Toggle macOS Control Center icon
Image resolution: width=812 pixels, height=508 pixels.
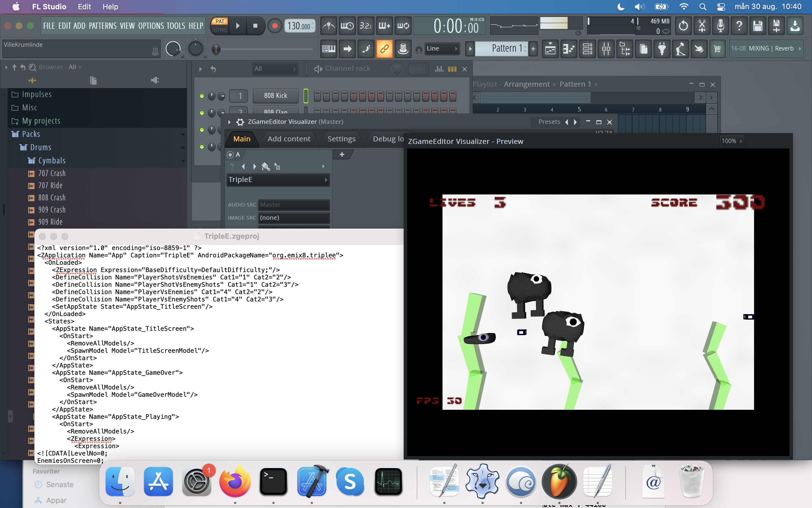point(721,7)
